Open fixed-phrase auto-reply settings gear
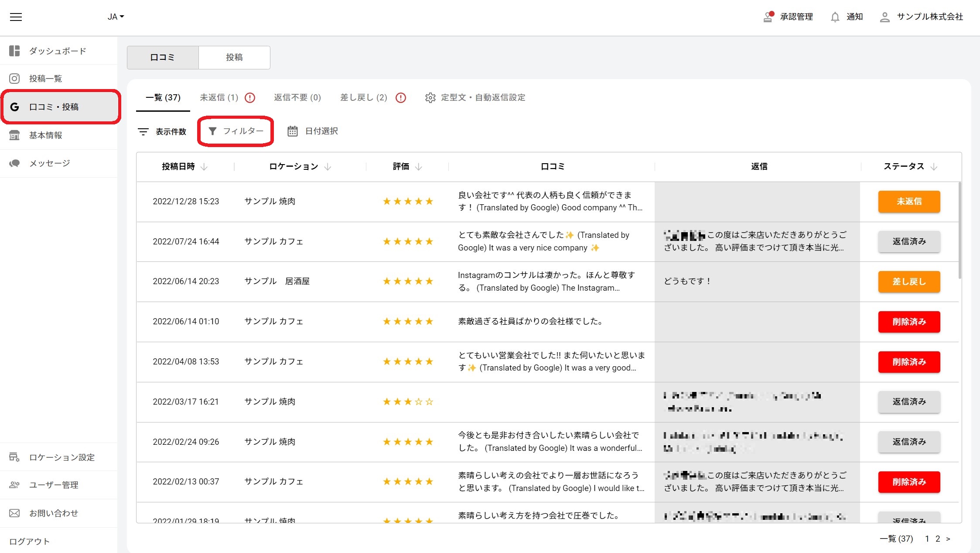The width and height of the screenshot is (980, 553). click(430, 98)
